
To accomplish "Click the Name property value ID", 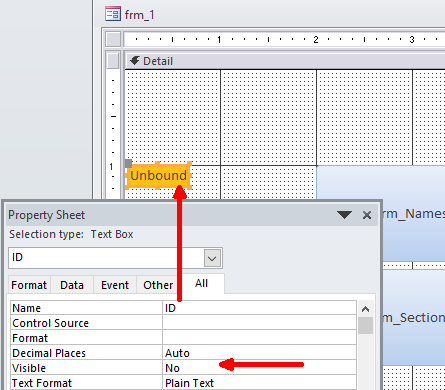I will 259,308.
